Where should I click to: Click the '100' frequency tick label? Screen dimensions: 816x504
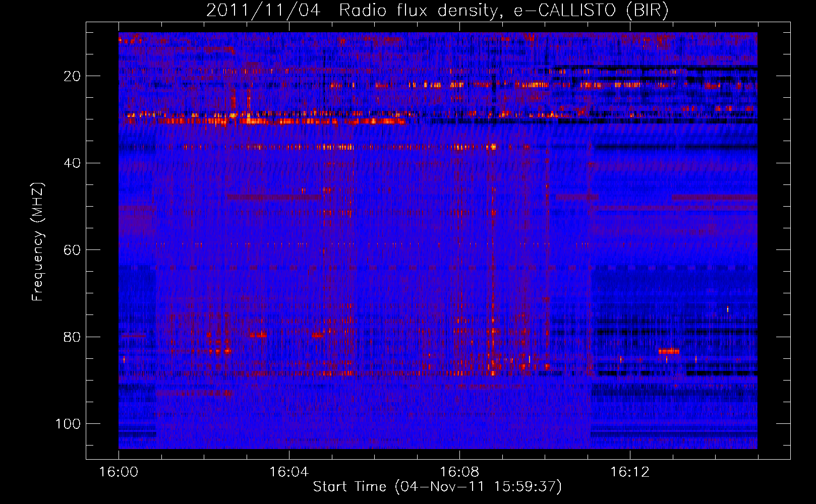tap(68, 424)
